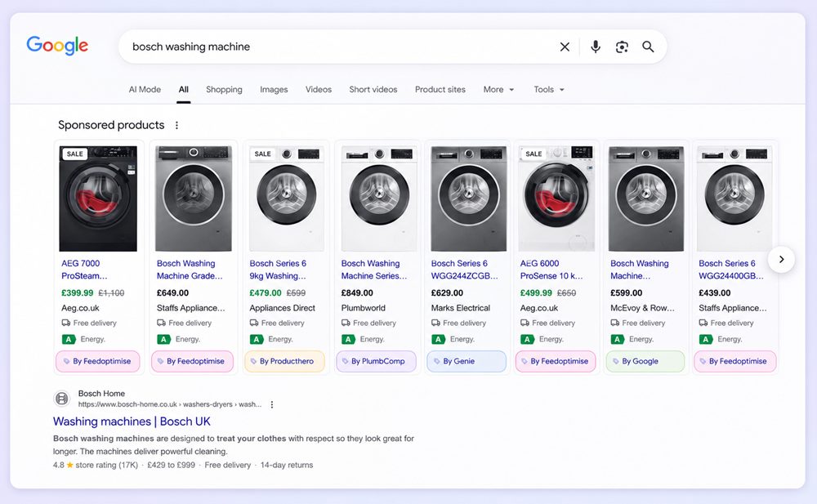Click delivery truck icon under Plumbworld
Viewport: 817px width, 504px height.
tap(346, 323)
